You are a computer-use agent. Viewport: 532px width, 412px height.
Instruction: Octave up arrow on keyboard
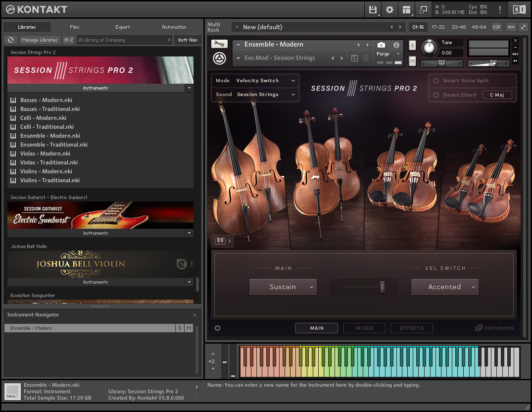tap(213, 354)
